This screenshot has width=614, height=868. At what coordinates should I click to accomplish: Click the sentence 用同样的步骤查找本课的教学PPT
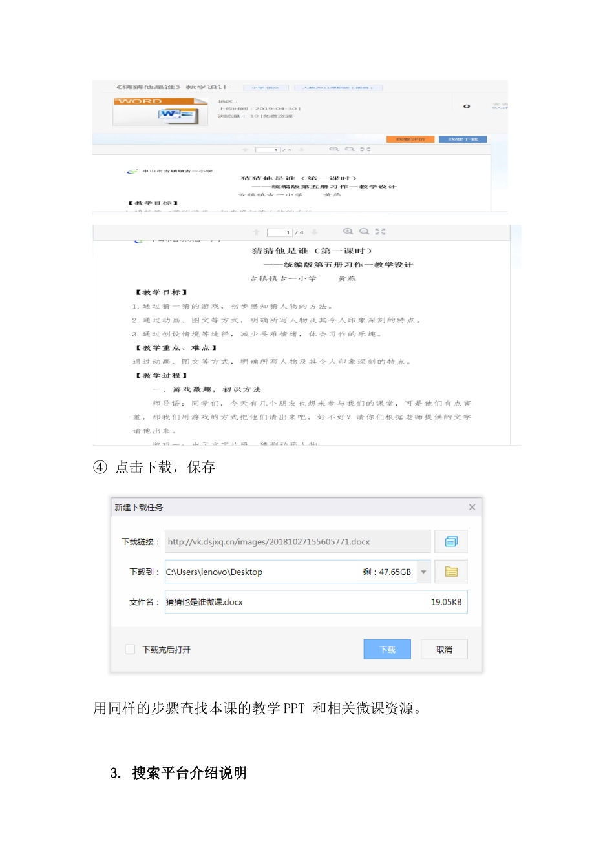[200, 708]
